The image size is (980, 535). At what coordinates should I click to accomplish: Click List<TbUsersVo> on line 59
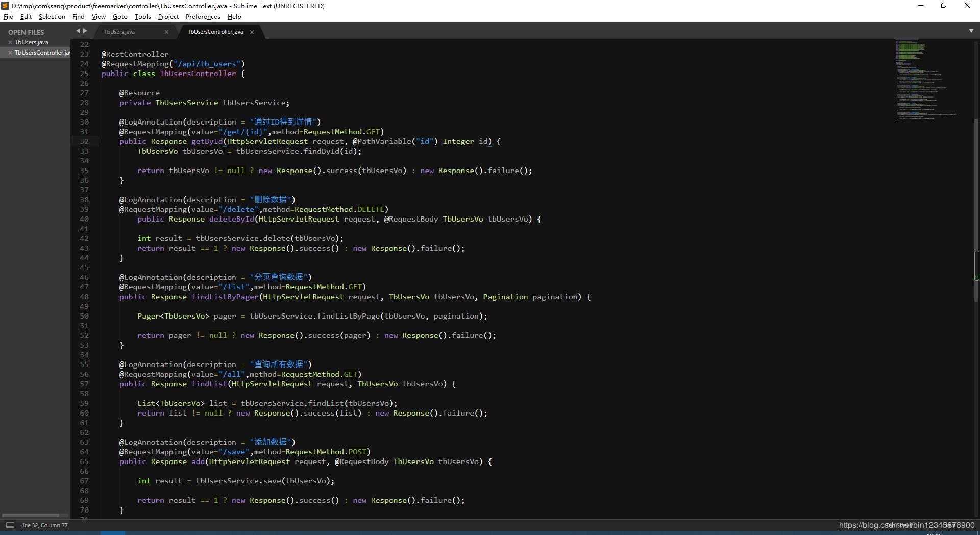(x=171, y=403)
